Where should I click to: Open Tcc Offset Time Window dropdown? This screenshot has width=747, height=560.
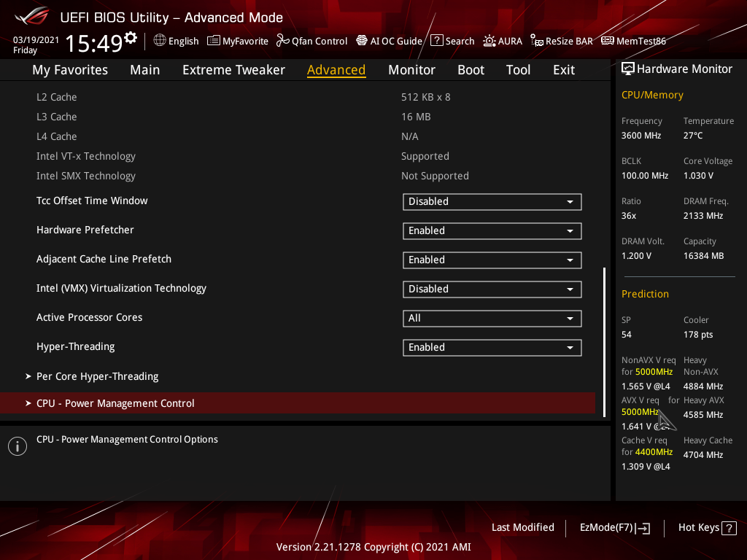pos(492,202)
